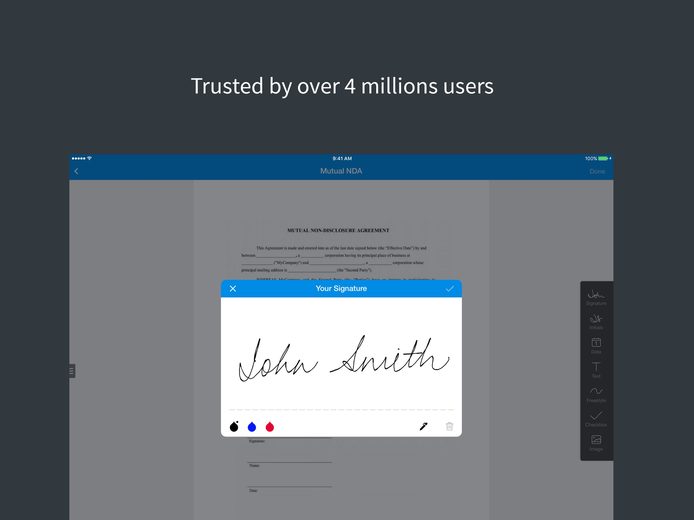Click the Wi-Fi signal indicator
This screenshot has width=694, height=520.
pyautogui.click(x=89, y=158)
